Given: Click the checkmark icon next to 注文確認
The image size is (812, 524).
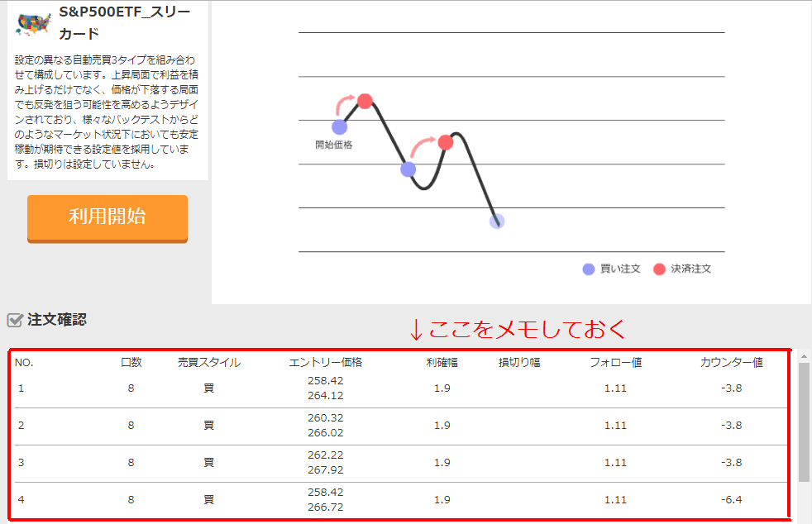Looking at the screenshot, I should tap(15, 320).
